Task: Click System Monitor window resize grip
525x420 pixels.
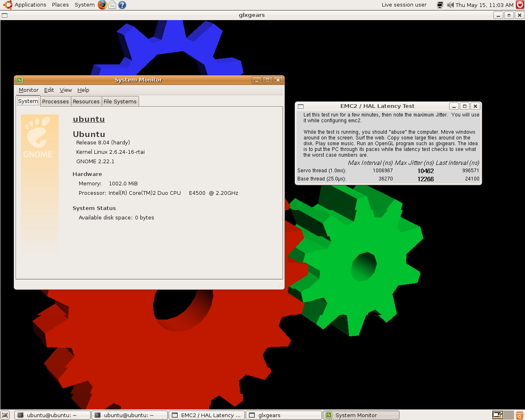Action: click(x=281, y=285)
